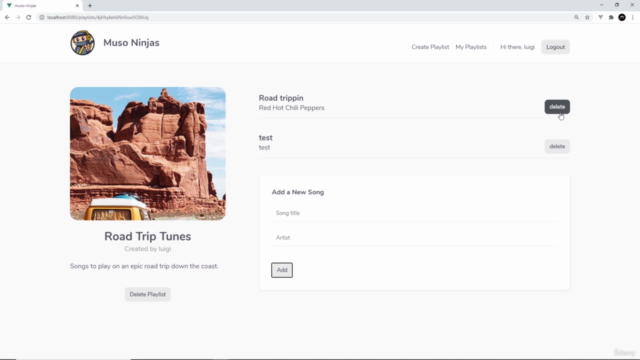Screen dimensions: 640x360
Task: Go to My Playlists
Action: click(x=471, y=47)
